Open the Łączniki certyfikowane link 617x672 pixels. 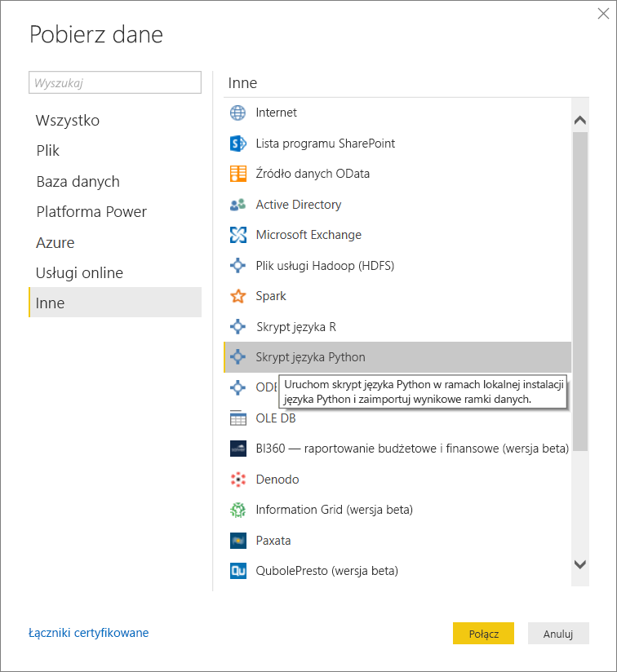coord(88,633)
